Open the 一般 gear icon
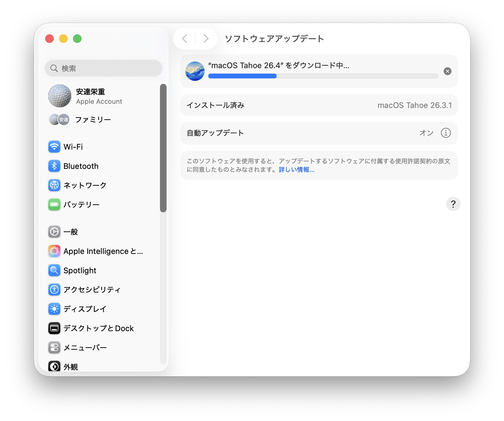Viewport: 504px width, 421px height. (54, 232)
